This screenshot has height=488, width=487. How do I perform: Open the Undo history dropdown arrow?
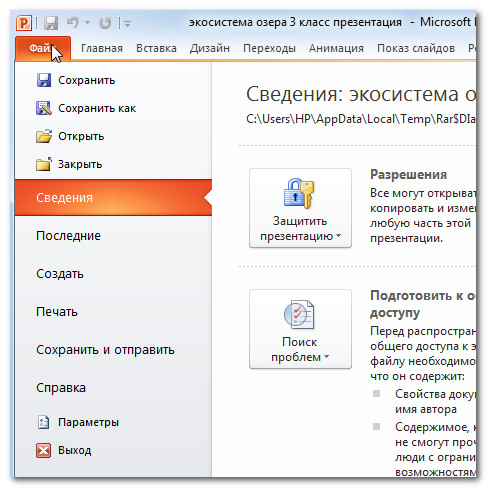88,23
